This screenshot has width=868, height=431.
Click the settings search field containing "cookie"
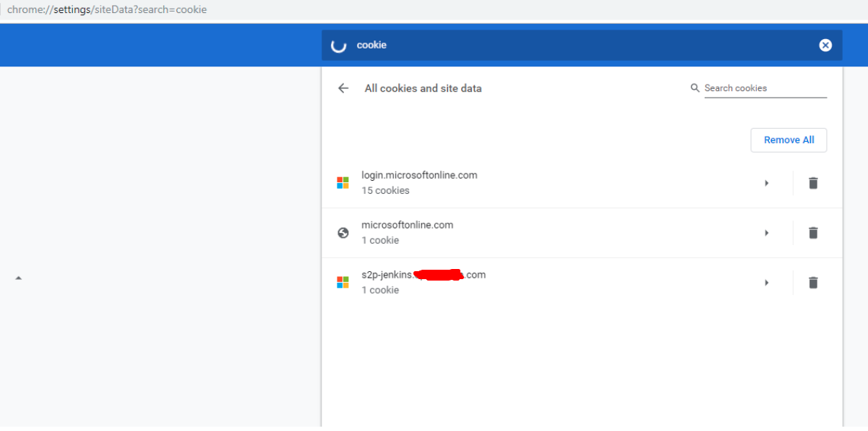coord(578,46)
